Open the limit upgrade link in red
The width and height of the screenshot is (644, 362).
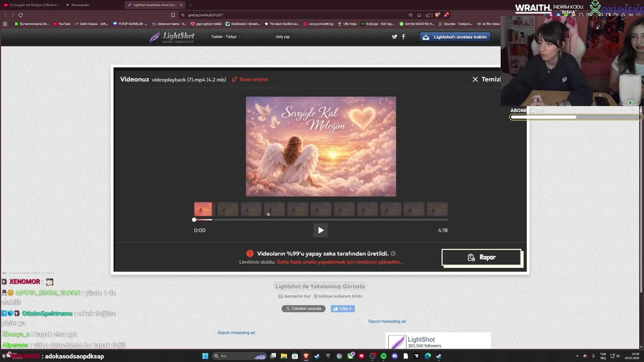[x=338, y=262]
